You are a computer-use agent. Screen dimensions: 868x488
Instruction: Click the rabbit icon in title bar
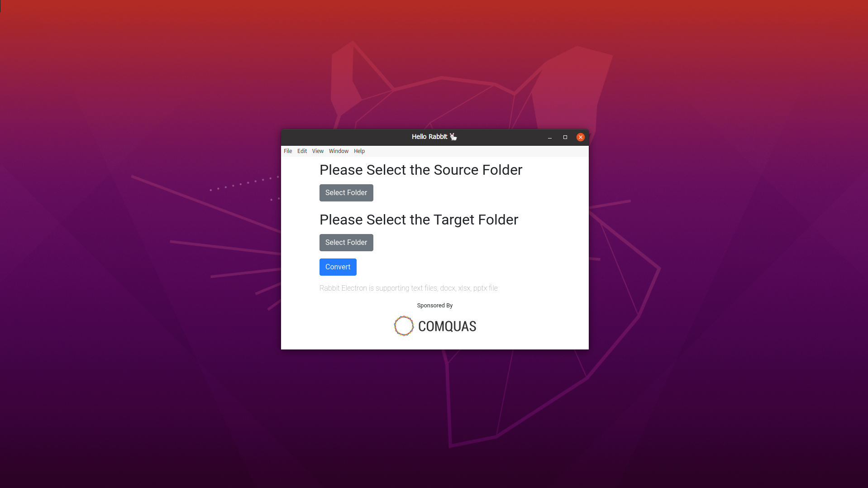click(453, 137)
